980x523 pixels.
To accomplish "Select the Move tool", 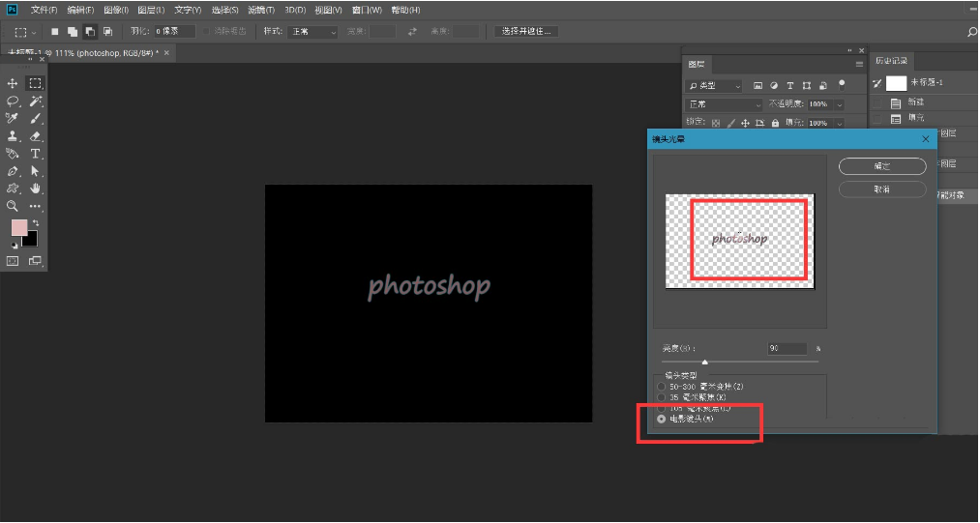I will (13, 84).
